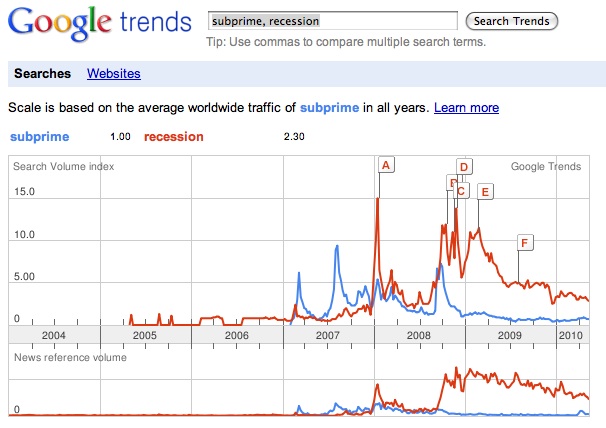606x428 pixels.
Task: Open news flag D on the chart
Action: (464, 167)
